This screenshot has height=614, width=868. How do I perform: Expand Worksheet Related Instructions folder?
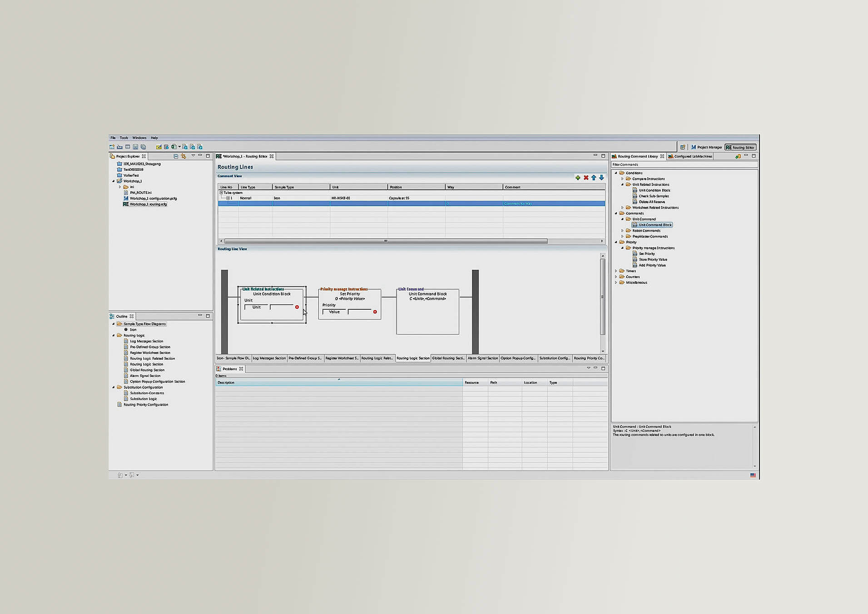click(622, 208)
